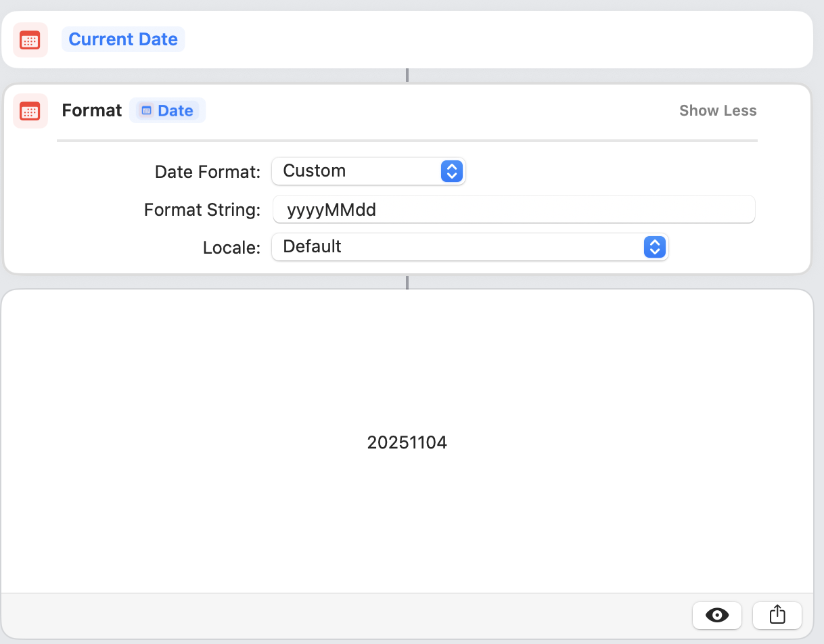This screenshot has height=644, width=824.
Task: Click into the Format String field
Action: point(514,210)
